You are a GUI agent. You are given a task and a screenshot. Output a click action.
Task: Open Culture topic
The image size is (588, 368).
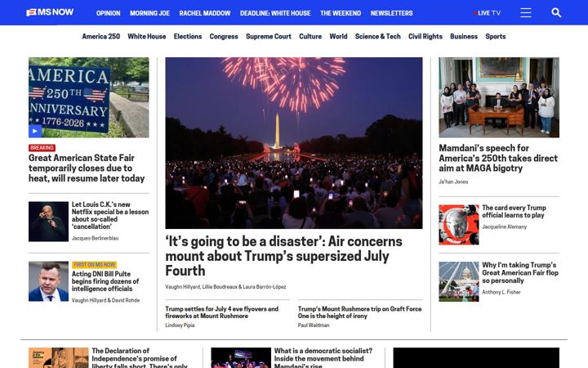[x=310, y=37]
